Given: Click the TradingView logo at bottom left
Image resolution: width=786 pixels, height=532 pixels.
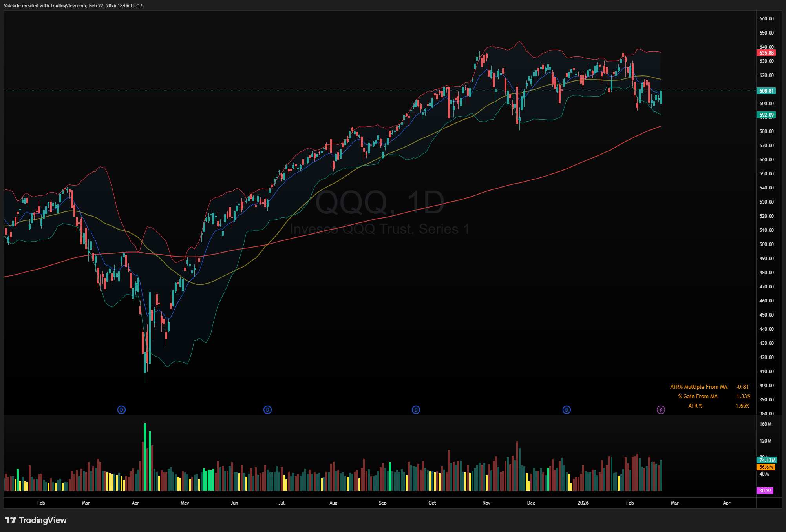Looking at the screenshot, I should 36,520.
